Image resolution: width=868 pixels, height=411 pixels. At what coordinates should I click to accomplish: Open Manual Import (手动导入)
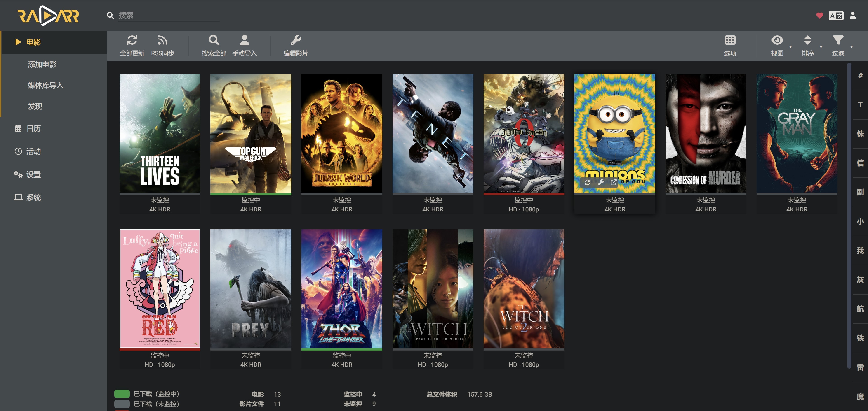244,40
